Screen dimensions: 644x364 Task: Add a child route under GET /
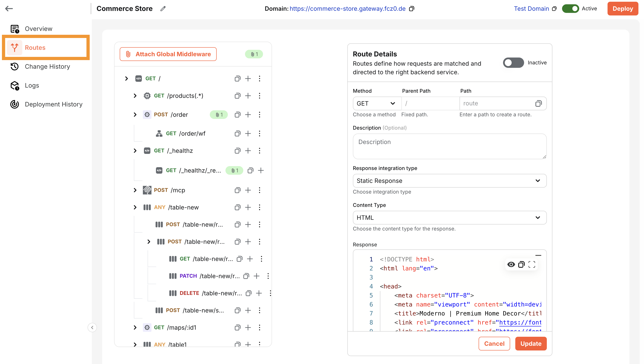[x=248, y=79]
